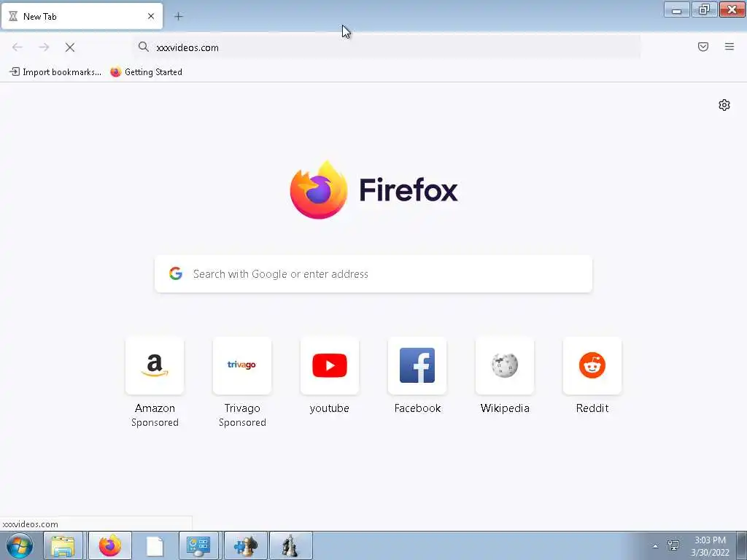Click the Firefox taskbar icon
The image size is (747, 560).
(110, 545)
